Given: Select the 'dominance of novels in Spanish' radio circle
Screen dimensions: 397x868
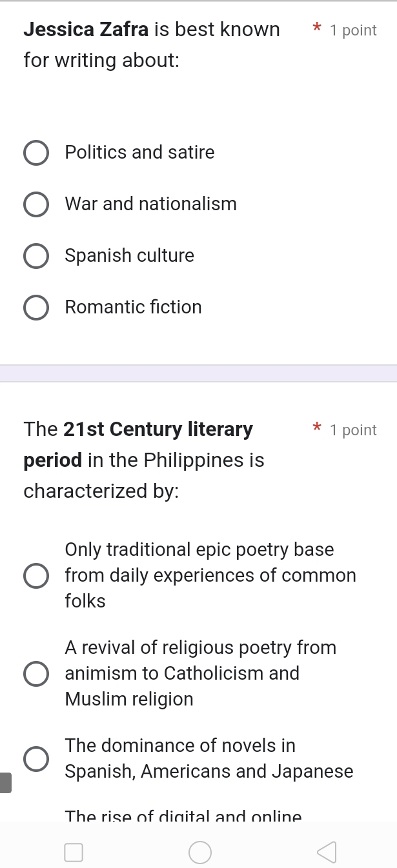Looking at the screenshot, I should click(x=36, y=759).
